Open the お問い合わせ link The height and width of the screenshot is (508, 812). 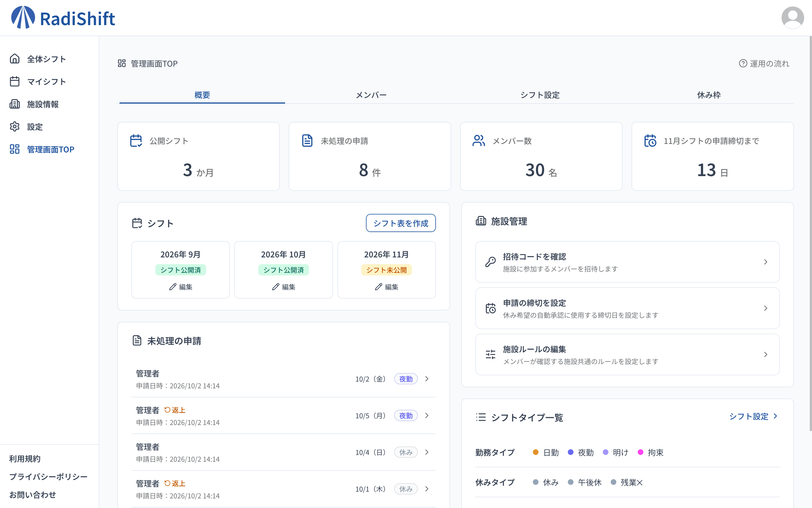32,495
